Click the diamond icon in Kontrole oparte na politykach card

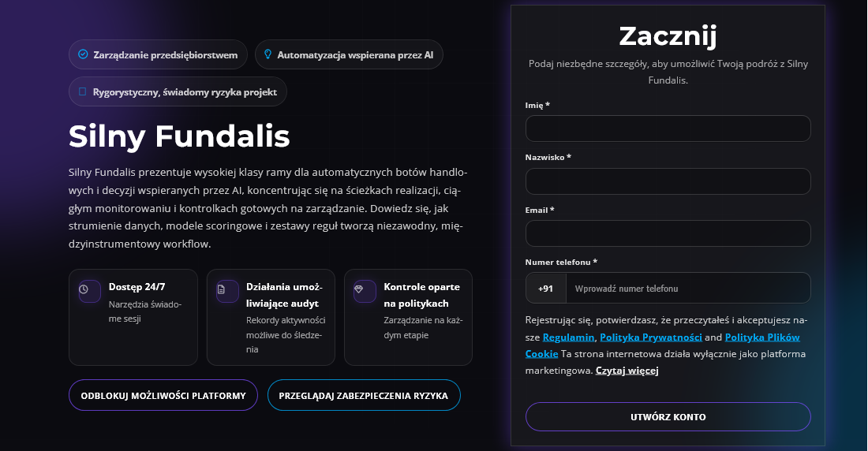coord(358,289)
